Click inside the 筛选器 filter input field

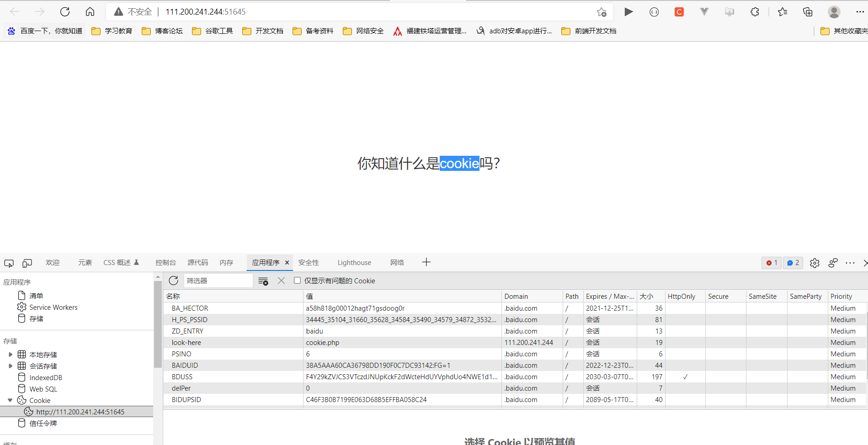click(218, 280)
